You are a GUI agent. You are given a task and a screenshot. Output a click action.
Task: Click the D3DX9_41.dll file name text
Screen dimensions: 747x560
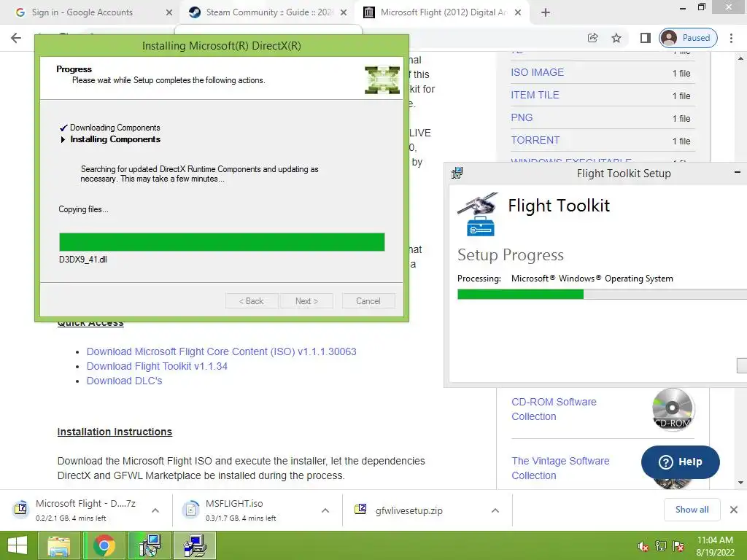[83, 260]
